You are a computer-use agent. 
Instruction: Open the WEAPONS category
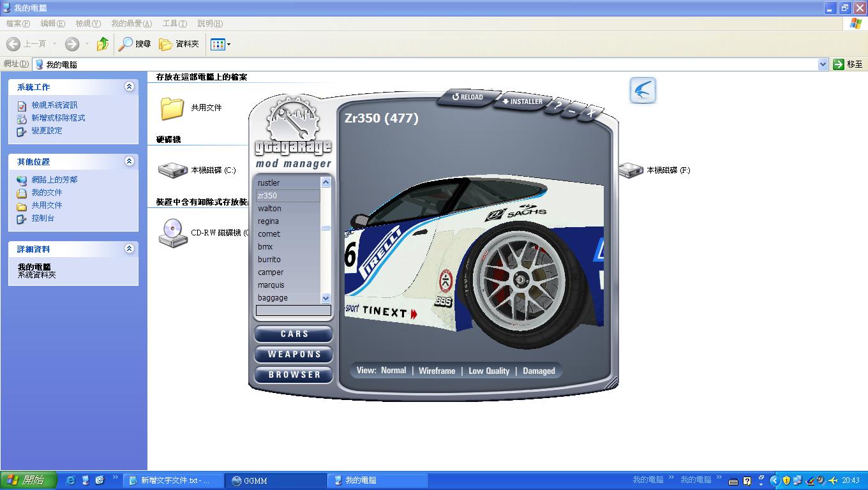[294, 355]
